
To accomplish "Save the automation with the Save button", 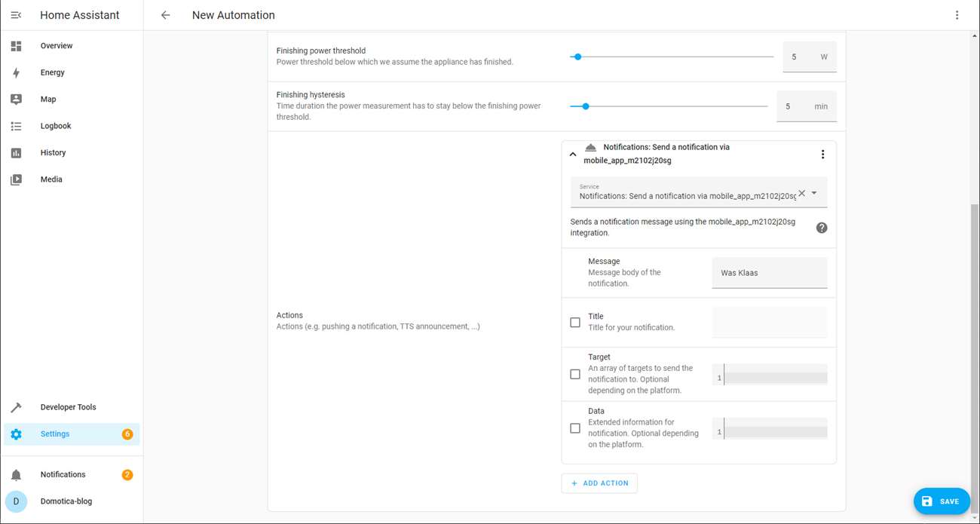I will click(x=942, y=501).
